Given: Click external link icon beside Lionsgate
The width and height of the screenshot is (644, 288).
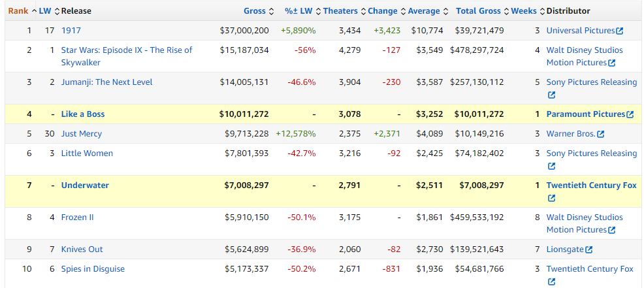Looking at the screenshot, I should 589,249.
